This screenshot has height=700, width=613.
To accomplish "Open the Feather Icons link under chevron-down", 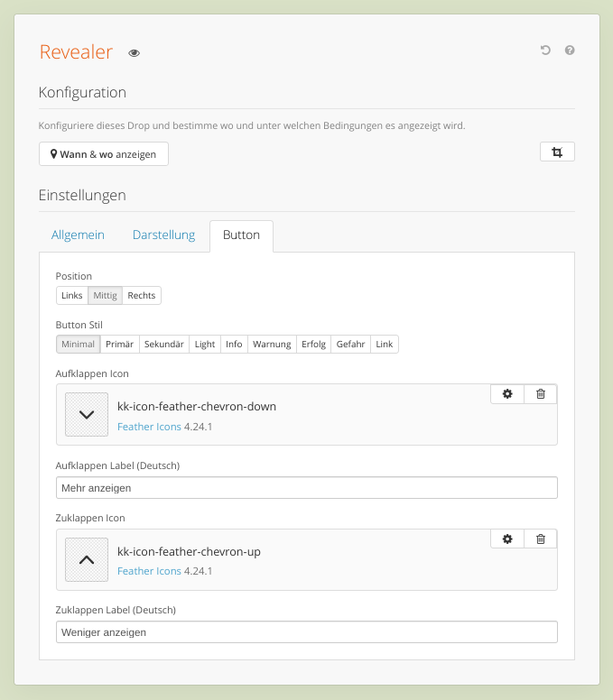I will tap(149, 427).
